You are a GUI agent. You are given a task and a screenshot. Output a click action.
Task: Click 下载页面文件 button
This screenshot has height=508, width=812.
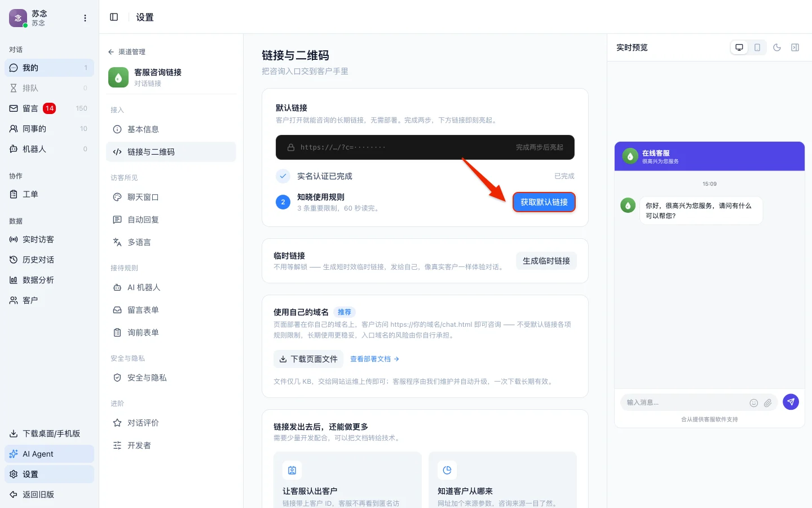[x=308, y=359]
